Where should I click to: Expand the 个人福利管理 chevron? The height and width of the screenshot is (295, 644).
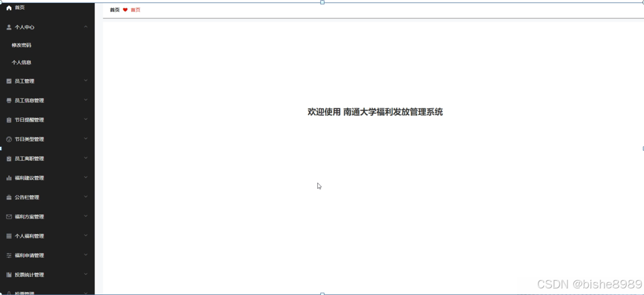[x=86, y=235]
